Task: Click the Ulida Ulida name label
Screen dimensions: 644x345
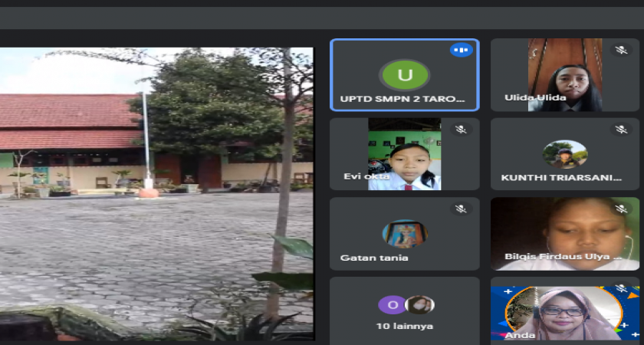Action: (535, 98)
